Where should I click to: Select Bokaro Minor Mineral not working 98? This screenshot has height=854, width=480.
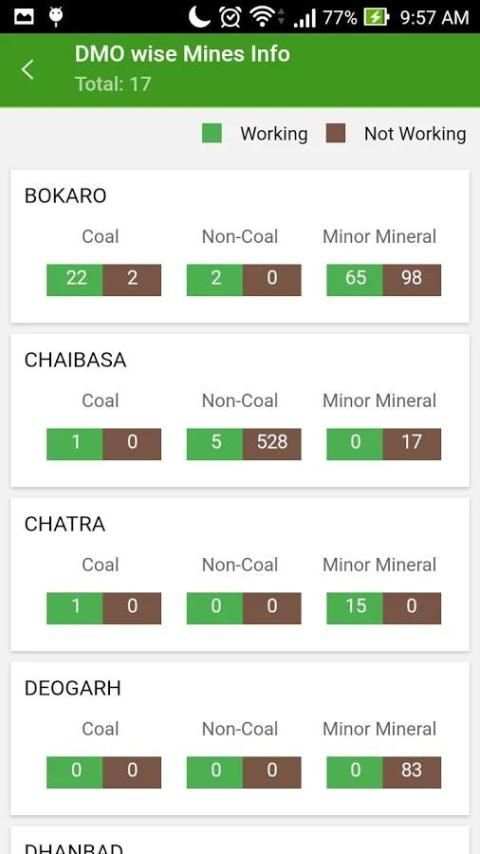pos(412,280)
